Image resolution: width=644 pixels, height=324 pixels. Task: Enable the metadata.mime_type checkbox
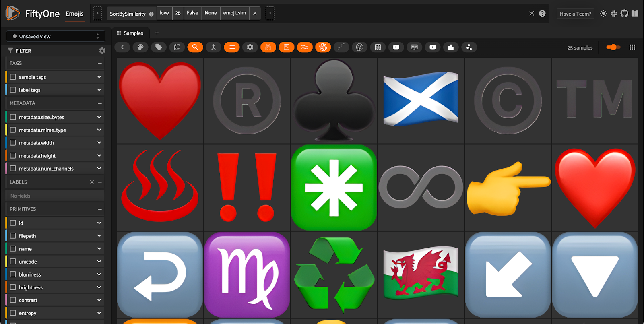click(x=13, y=130)
